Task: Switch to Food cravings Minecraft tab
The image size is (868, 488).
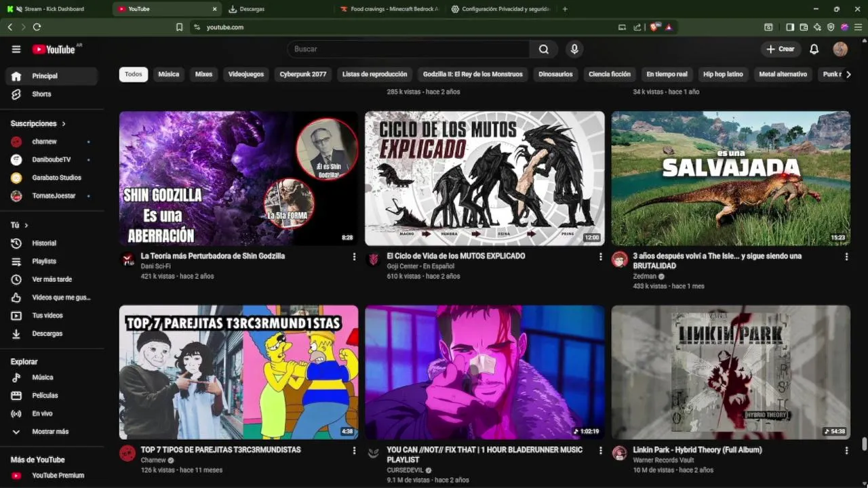Action: coord(389,9)
